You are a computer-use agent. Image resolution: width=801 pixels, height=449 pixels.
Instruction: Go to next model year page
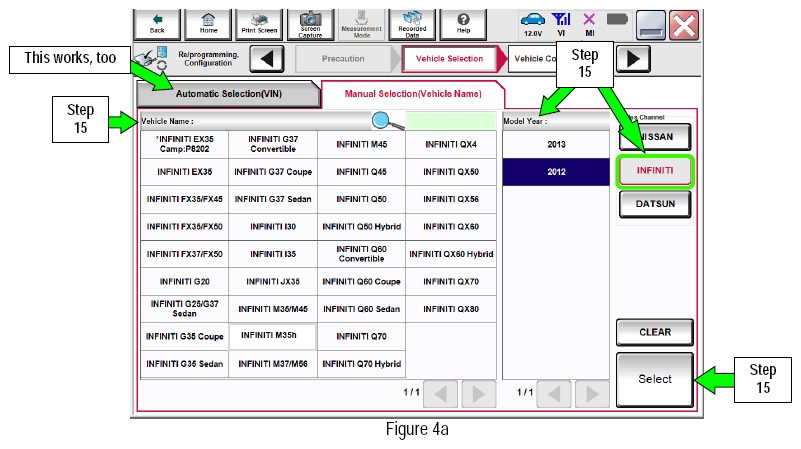(592, 394)
